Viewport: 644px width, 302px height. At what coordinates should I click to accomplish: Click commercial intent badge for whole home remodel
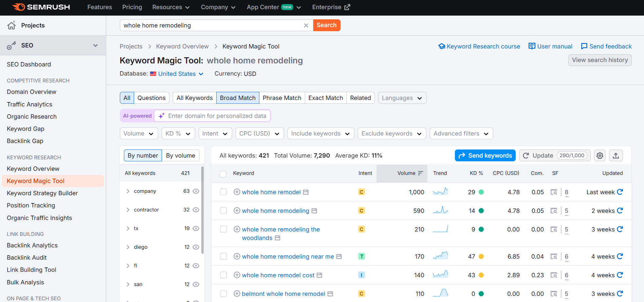pyautogui.click(x=362, y=192)
